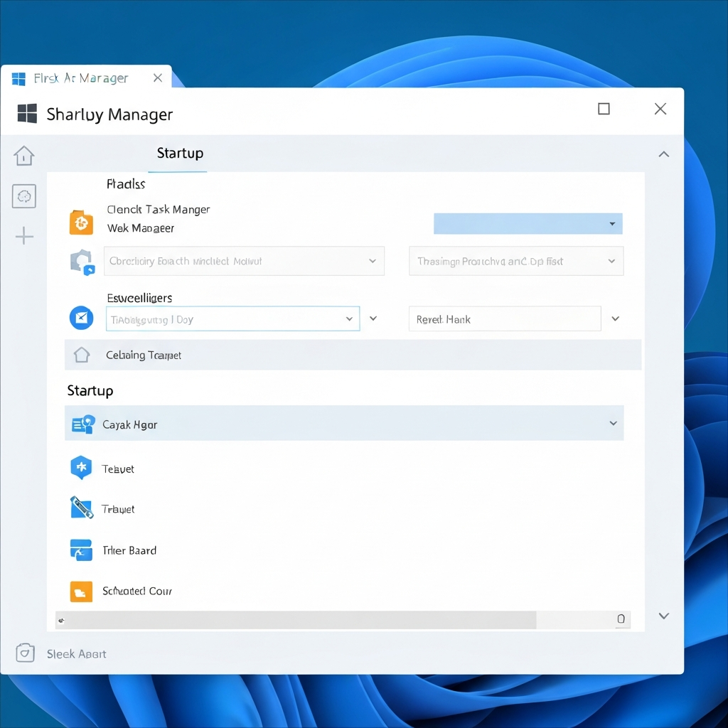Viewport: 728px width, 728px height.
Task: Collapse the panel using the top-right chevron
Action: 663,154
